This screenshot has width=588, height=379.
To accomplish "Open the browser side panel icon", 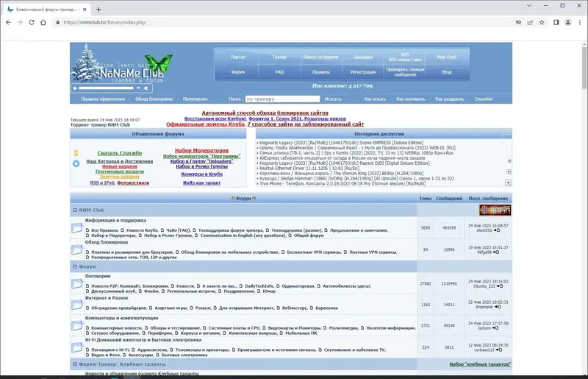I will pyautogui.click(x=556, y=22).
